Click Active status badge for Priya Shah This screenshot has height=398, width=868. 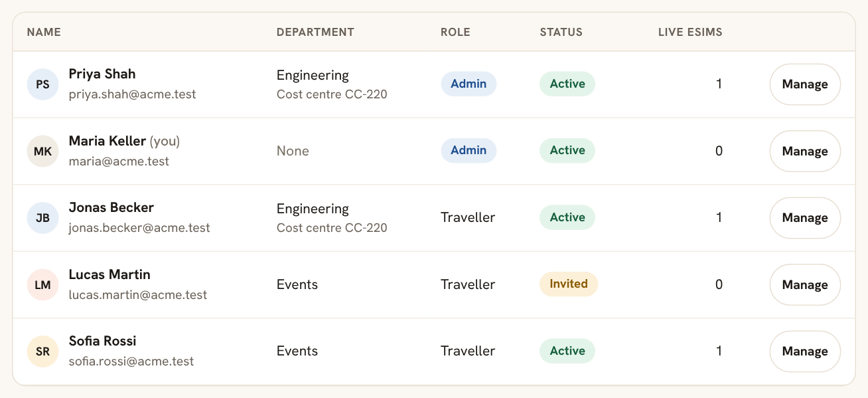coord(567,84)
